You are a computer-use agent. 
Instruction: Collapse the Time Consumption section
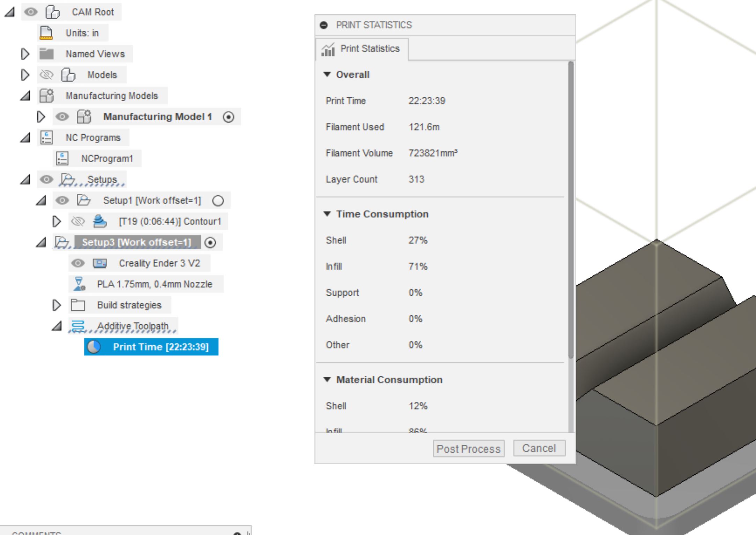tap(327, 214)
